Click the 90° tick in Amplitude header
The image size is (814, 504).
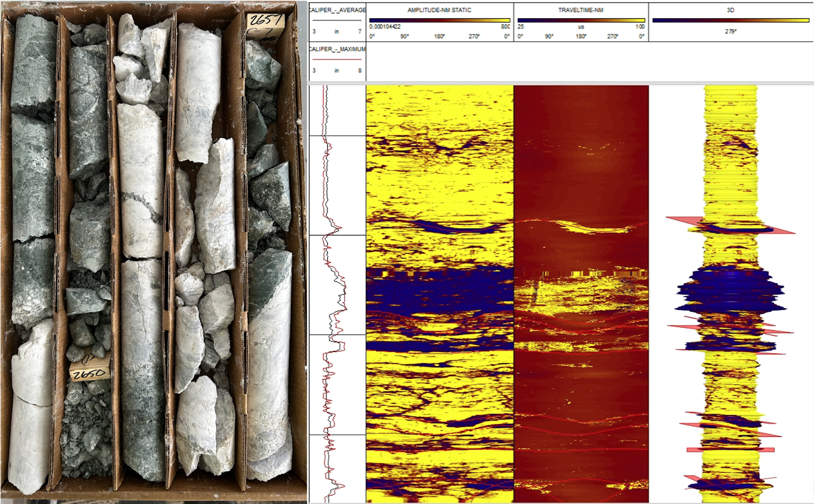[x=404, y=37]
